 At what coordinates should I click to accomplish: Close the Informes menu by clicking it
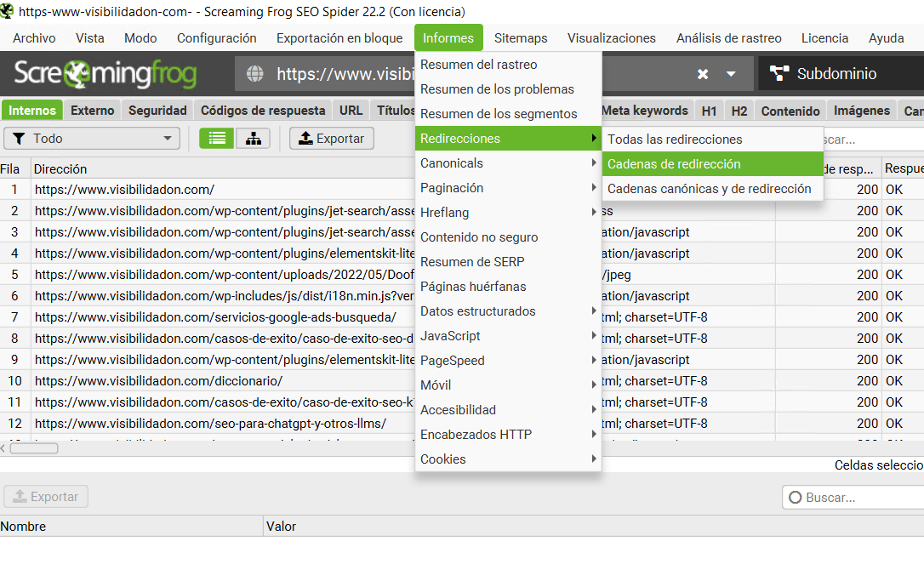tap(448, 37)
